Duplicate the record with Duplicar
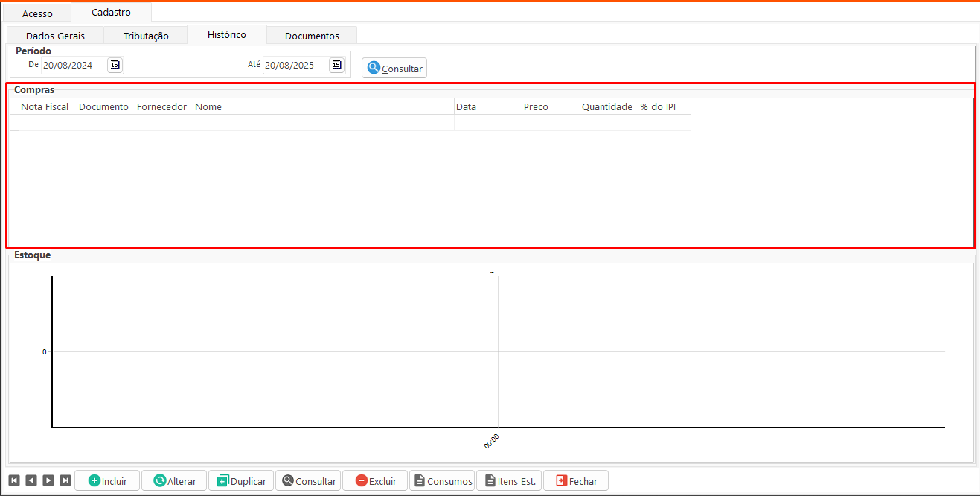 [241, 481]
